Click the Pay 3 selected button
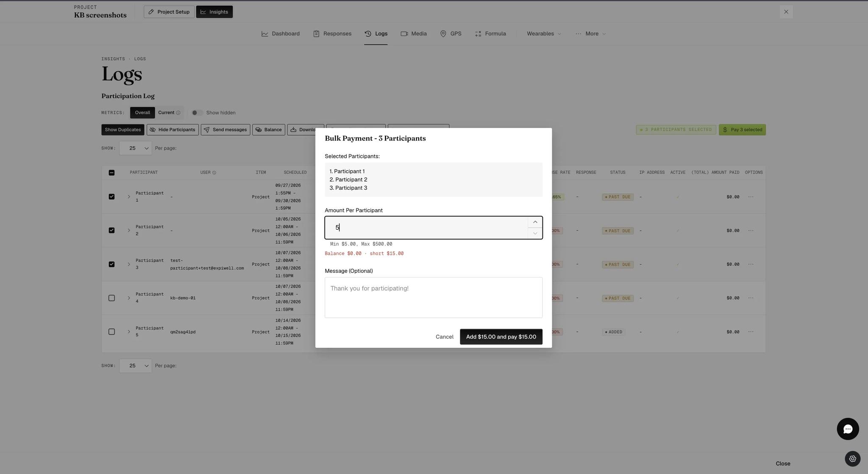This screenshot has width=868, height=474. 742,130
